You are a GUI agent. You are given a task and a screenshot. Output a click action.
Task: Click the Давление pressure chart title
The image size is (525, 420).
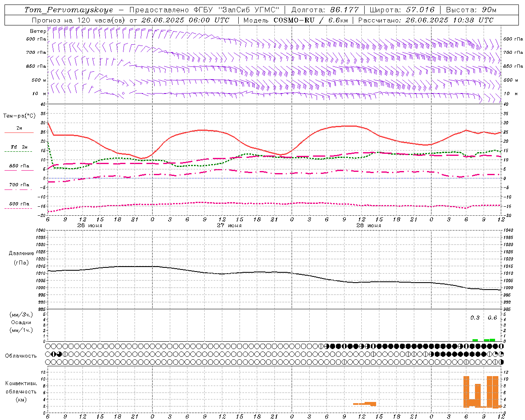tap(21, 253)
